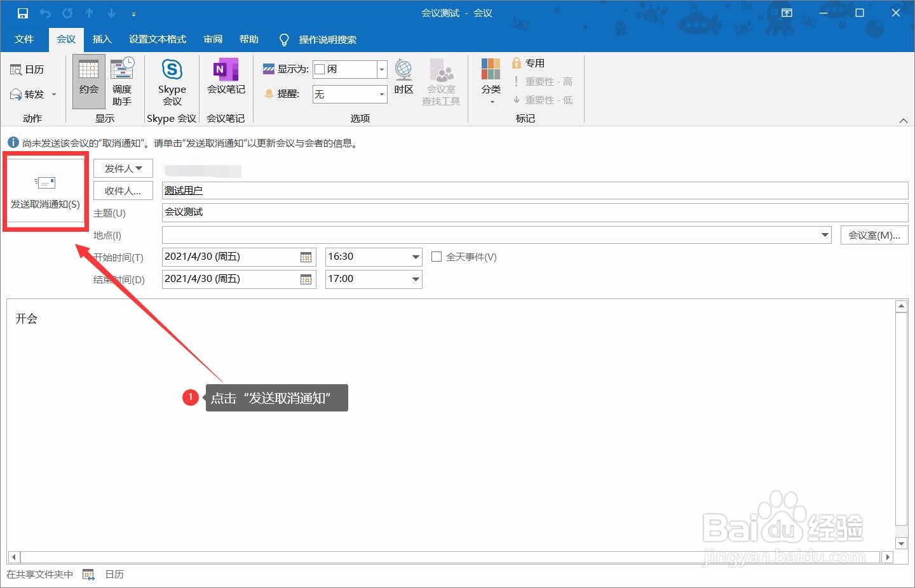Screen dimensions: 915x588
Task: Click the 显示为 status icon
Action: point(269,69)
